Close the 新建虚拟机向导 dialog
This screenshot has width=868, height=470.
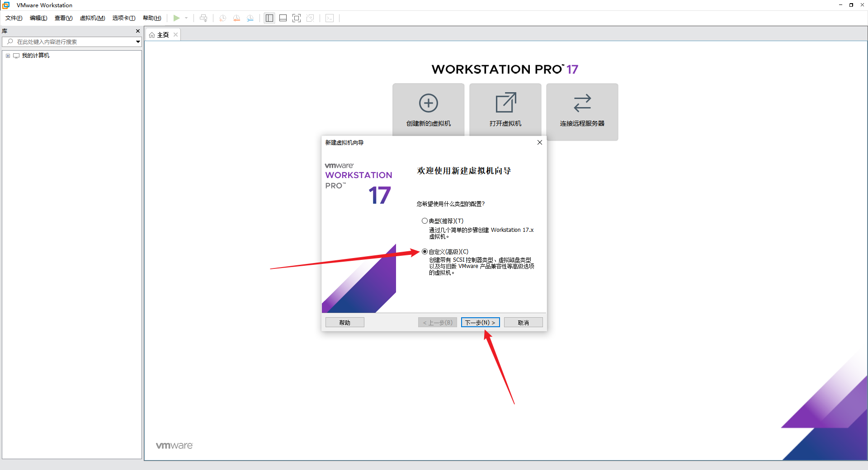(539, 142)
